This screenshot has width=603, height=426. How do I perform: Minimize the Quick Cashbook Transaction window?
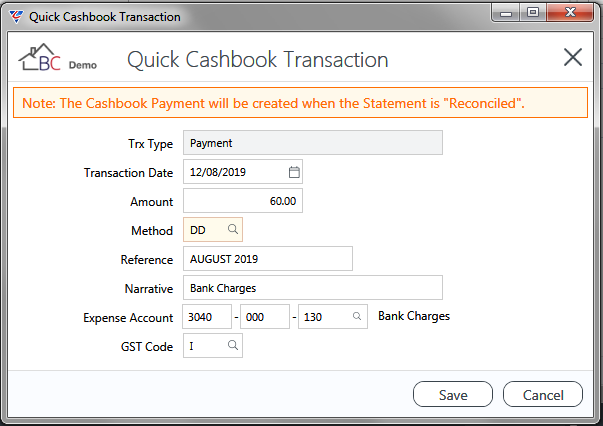click(x=506, y=13)
